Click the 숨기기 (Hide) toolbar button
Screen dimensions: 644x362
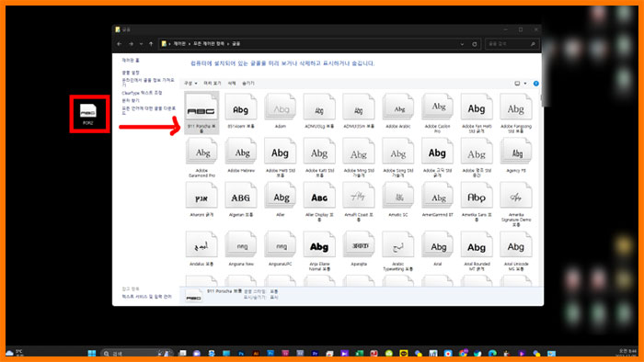pos(248,84)
